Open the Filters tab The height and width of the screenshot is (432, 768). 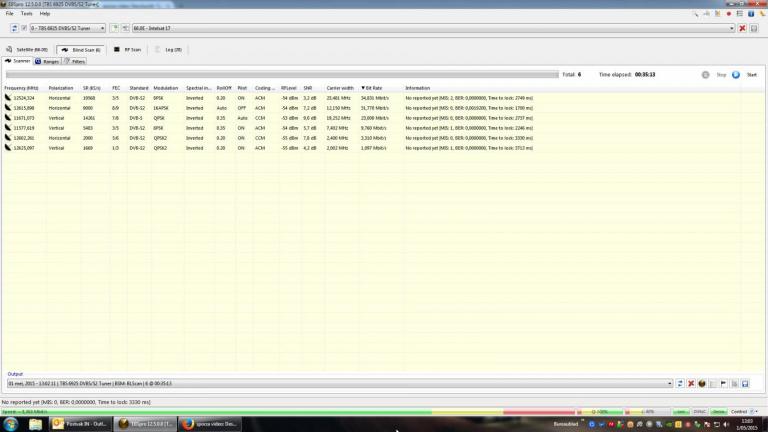[76, 61]
